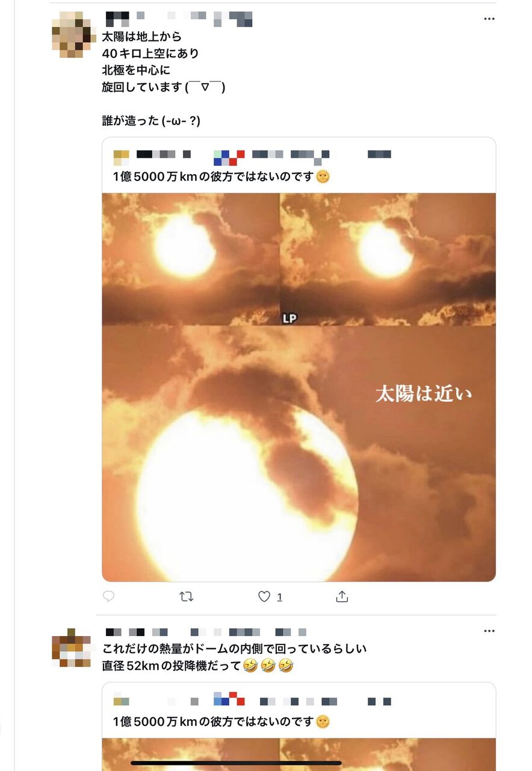The width and height of the screenshot is (532, 771).
Task: Click second quoted tweet's author avatar
Action: [121, 701]
